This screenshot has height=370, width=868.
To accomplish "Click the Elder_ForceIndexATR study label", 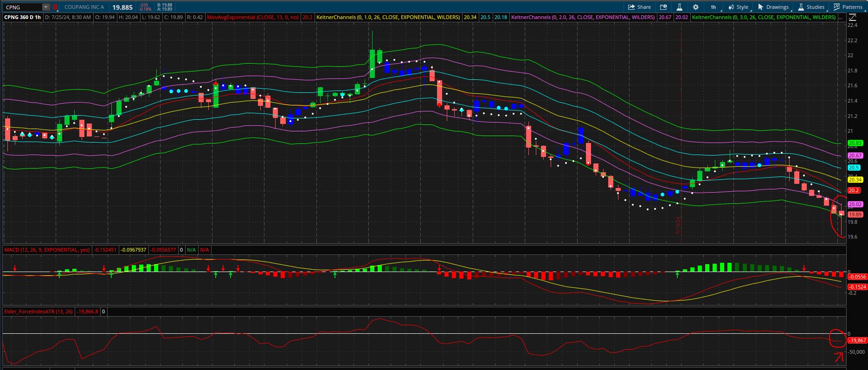I will (39, 312).
